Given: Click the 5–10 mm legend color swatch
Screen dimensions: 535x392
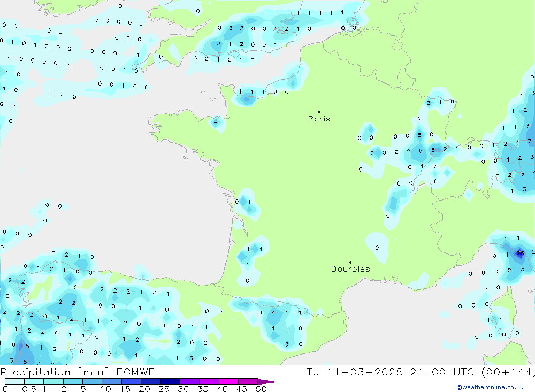Looking at the screenshot, I should [93, 381].
